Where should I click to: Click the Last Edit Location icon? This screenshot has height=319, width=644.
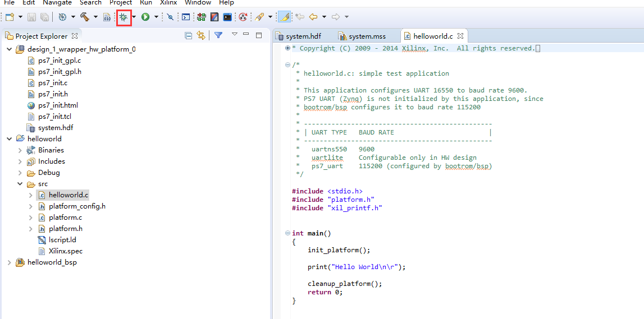(300, 17)
